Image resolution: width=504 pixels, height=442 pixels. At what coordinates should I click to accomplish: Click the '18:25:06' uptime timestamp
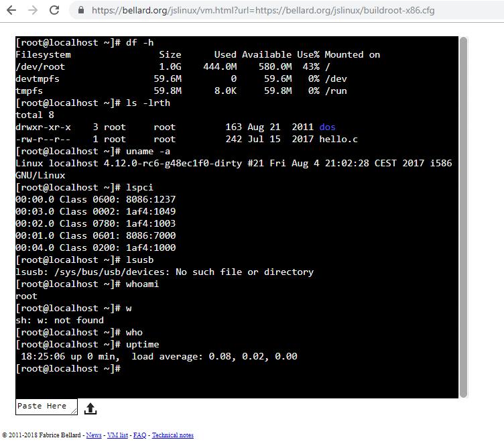coord(43,356)
